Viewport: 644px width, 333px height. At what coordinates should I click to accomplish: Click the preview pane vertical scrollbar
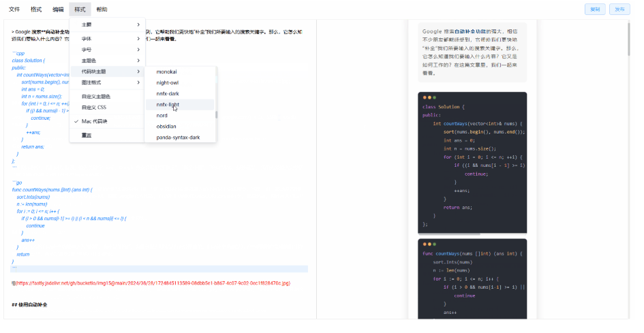[x=628, y=39]
